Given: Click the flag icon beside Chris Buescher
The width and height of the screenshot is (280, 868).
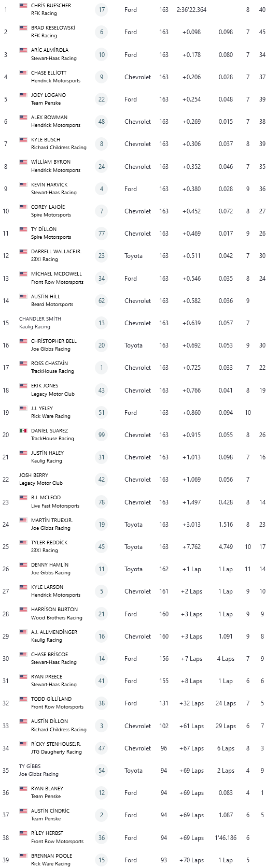Looking at the screenshot, I should click(x=23, y=6).
